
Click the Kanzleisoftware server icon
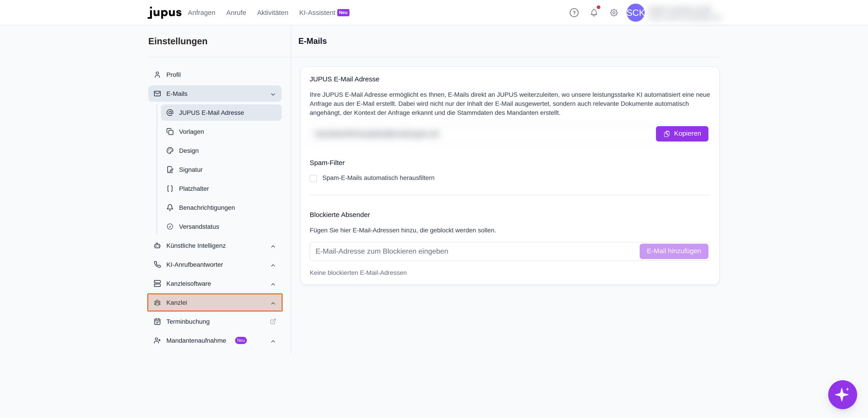[157, 283]
